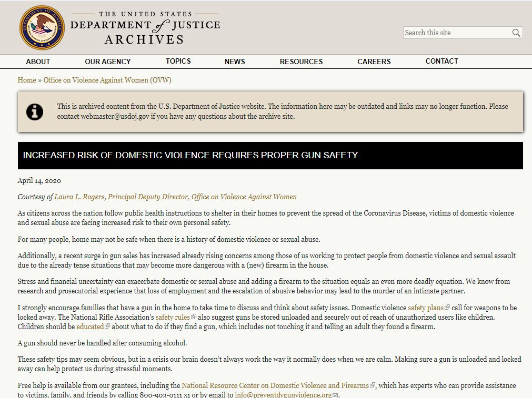Click paragraph starting 'Additionally, a recent surge'
This screenshot has height=398, width=532.
click(267, 260)
